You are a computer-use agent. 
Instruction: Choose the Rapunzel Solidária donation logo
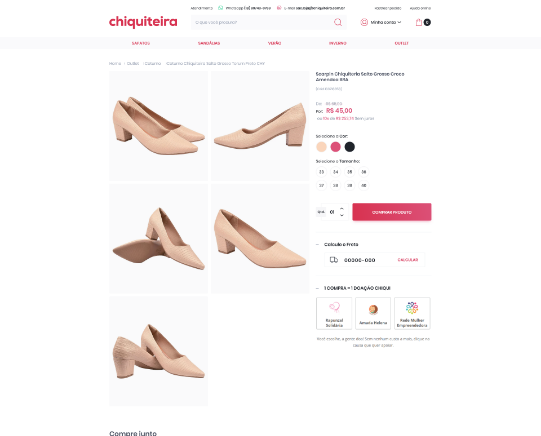[x=334, y=307]
